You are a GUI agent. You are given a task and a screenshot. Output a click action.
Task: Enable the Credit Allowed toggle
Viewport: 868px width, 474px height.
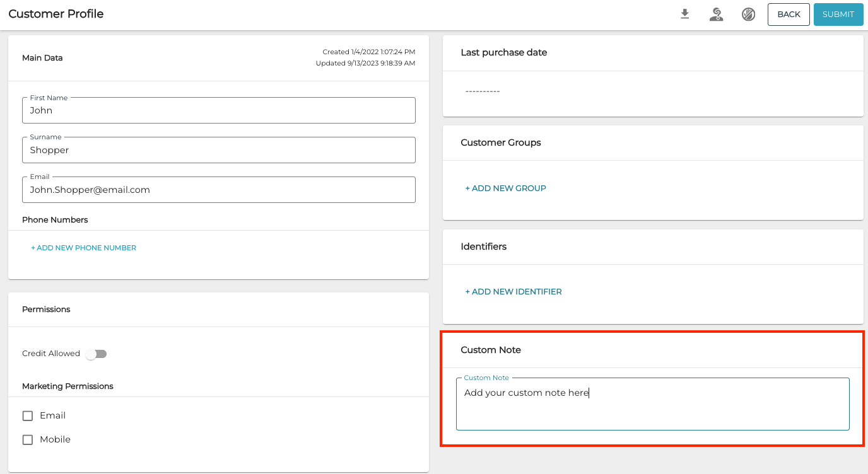point(96,354)
